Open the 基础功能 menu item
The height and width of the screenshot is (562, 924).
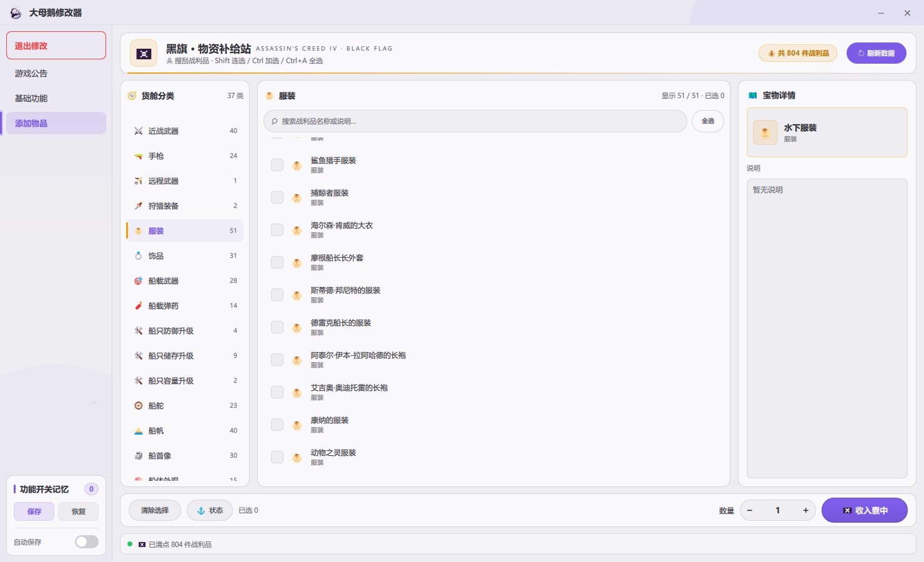[x=56, y=99]
